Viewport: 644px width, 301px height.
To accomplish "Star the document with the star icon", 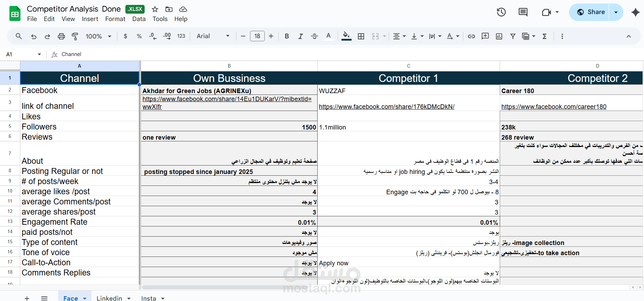I will tap(155, 9).
